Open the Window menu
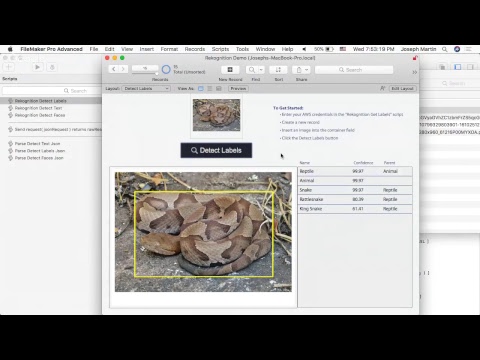The height and width of the screenshot is (360, 480). tap(265, 49)
